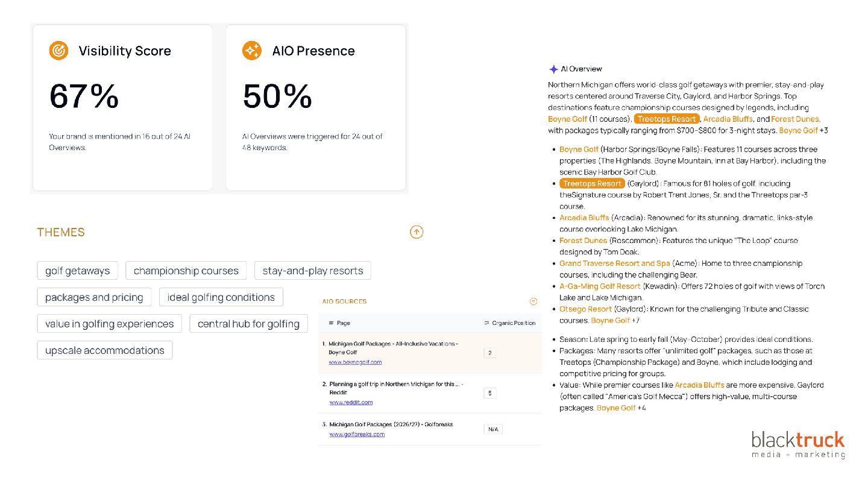This screenshot has width=868, height=489.
Task: Click the AIO Presence sparkle icon
Action: tap(252, 51)
